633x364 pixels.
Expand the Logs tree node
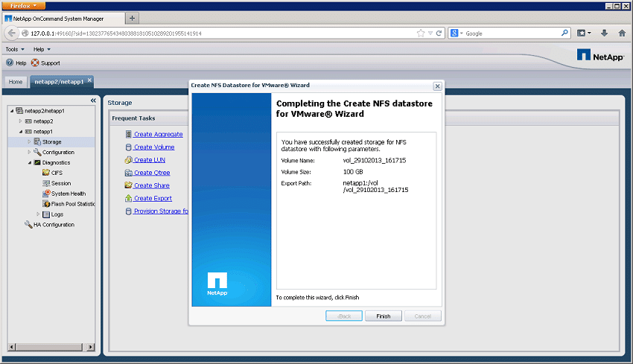38,214
